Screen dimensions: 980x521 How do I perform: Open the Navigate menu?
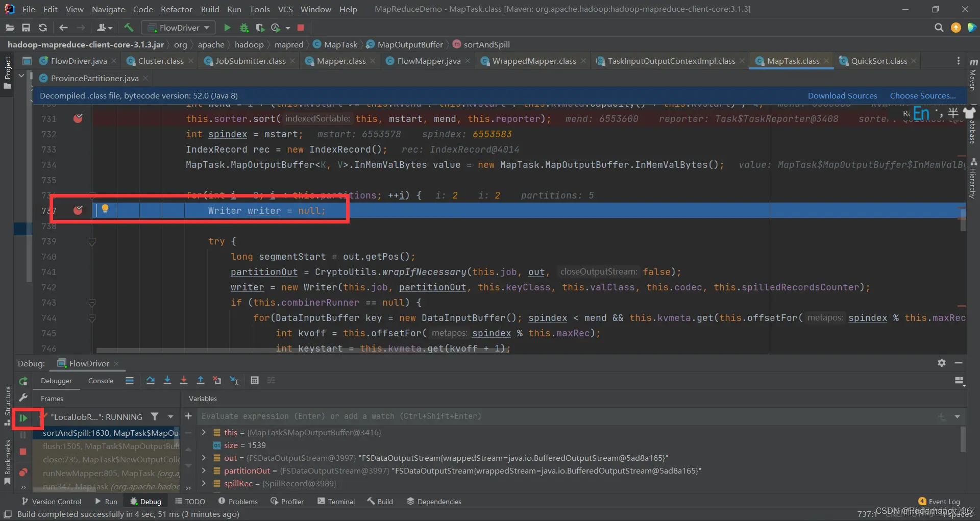pyautogui.click(x=108, y=9)
